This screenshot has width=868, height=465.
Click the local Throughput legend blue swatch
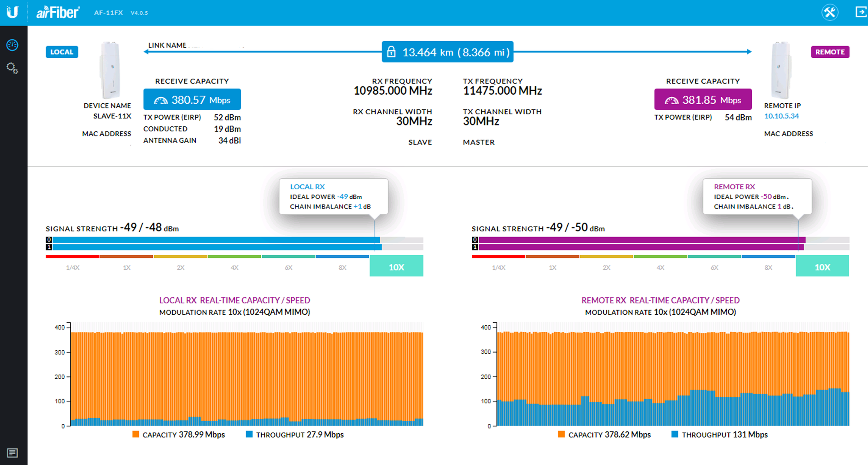click(x=249, y=434)
